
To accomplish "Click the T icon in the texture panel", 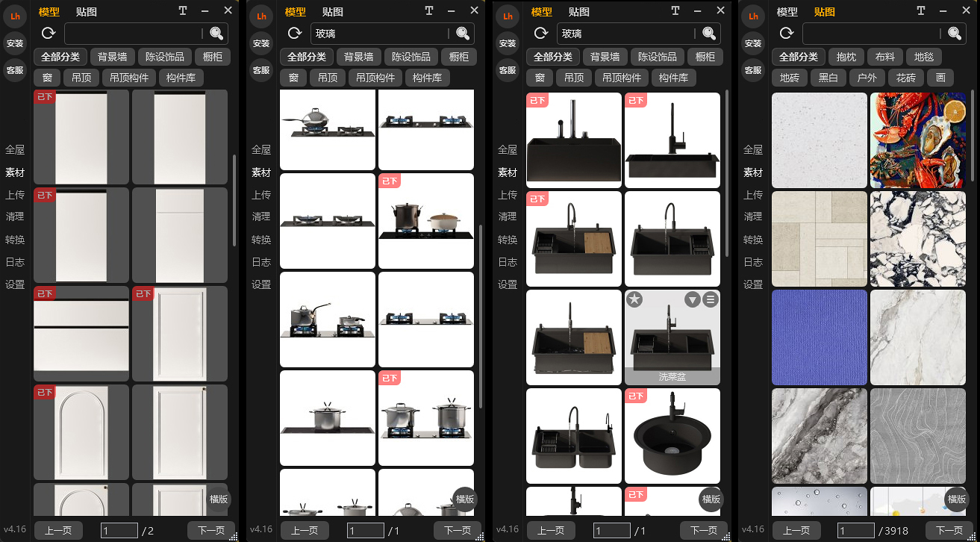I will tap(921, 10).
